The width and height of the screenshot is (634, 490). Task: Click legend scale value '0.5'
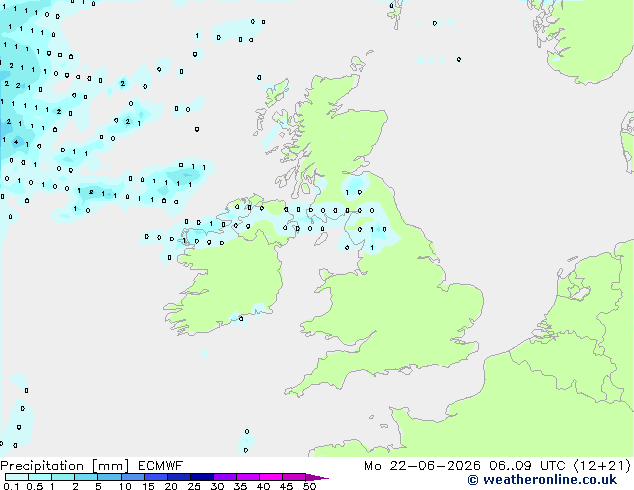[34, 486]
